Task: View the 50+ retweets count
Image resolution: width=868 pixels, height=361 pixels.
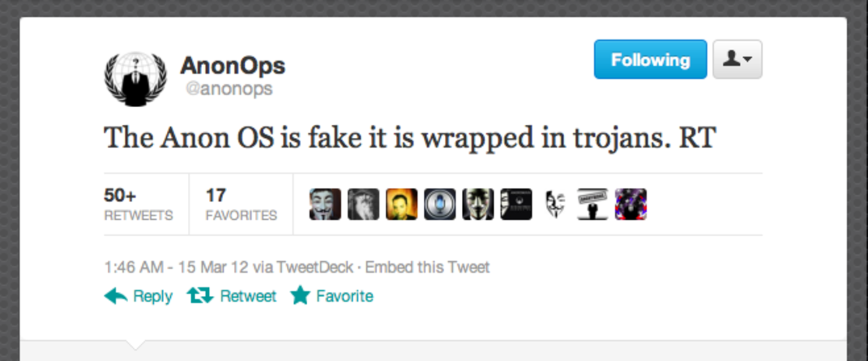Action: pyautogui.click(x=138, y=204)
